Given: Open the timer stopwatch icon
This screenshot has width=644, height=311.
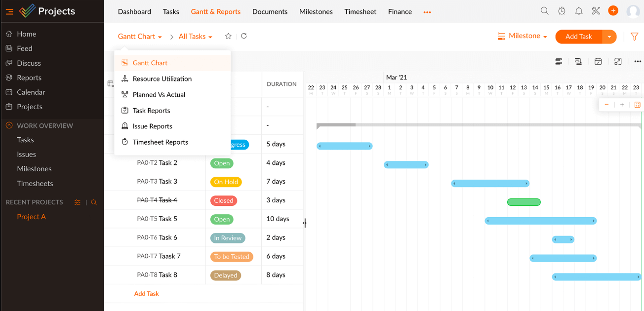Looking at the screenshot, I should click(562, 11).
